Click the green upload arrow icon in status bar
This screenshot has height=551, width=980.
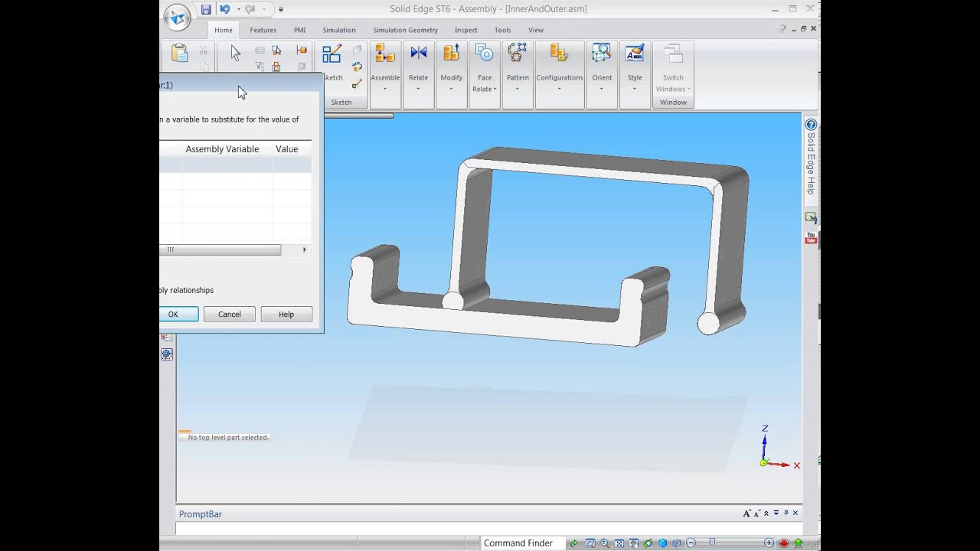tap(799, 543)
